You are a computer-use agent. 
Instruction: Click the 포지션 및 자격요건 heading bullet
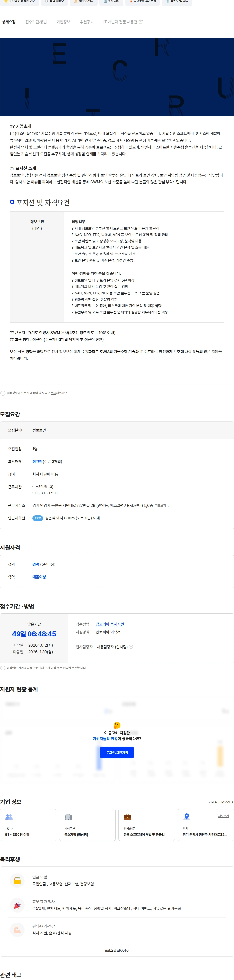click(12, 202)
